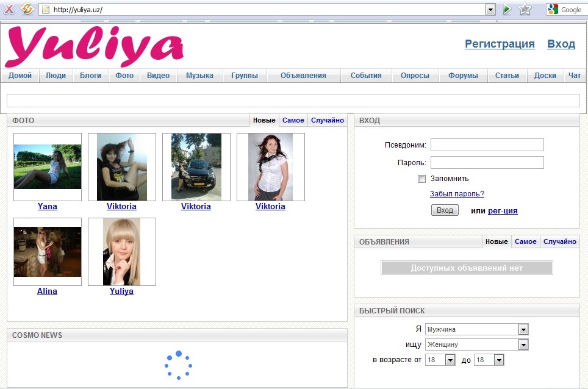Open the Форумы menu item

tap(463, 76)
